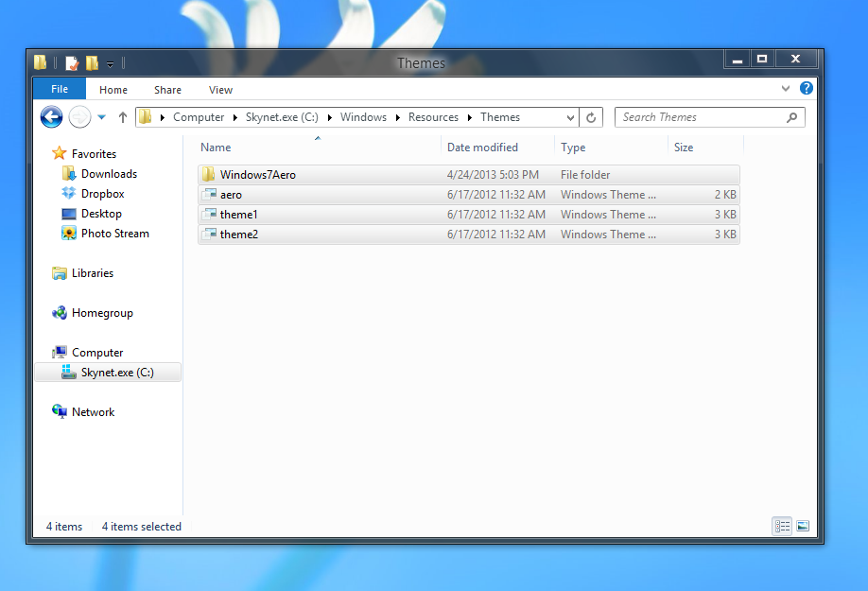The height and width of the screenshot is (591, 868).
Task: Open Photo Stream in Favorites
Action: pos(115,234)
